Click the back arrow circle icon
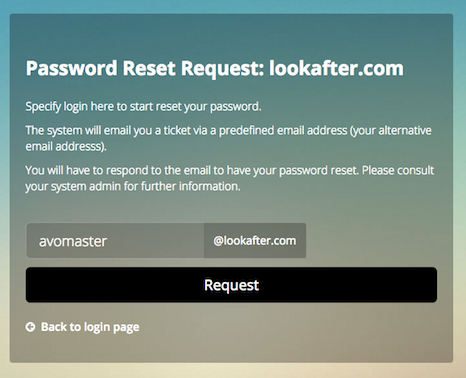This screenshot has height=378, width=466. point(30,327)
